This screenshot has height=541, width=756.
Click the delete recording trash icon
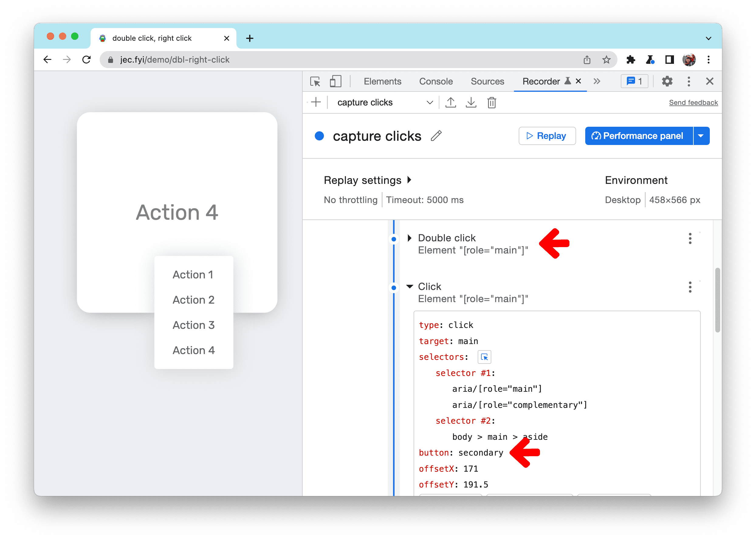click(x=492, y=102)
